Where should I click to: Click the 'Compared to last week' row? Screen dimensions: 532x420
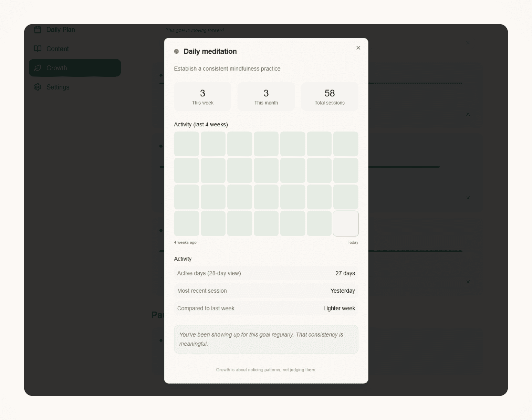tap(266, 308)
